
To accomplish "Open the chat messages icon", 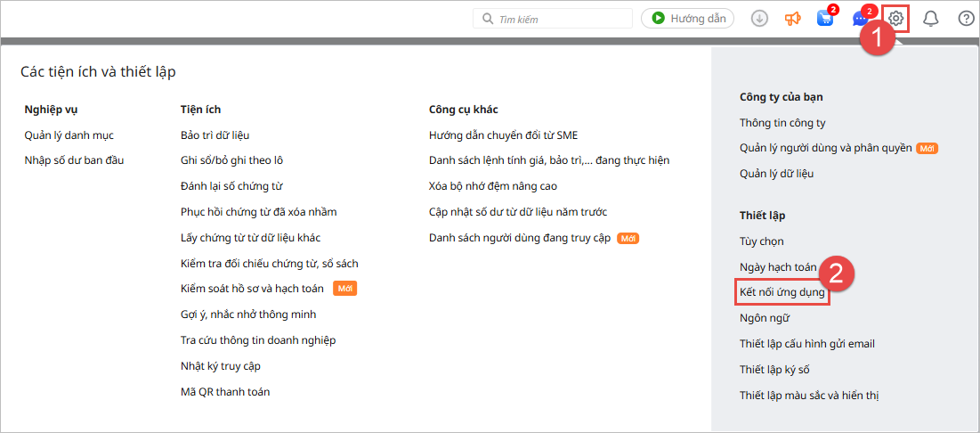I will click(859, 19).
